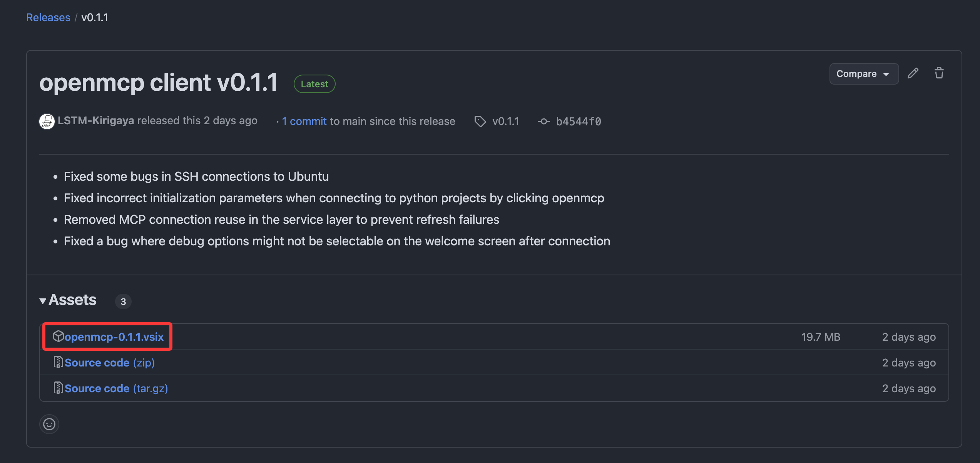Click the trash delete release icon
The image size is (980, 463).
coord(939,73)
